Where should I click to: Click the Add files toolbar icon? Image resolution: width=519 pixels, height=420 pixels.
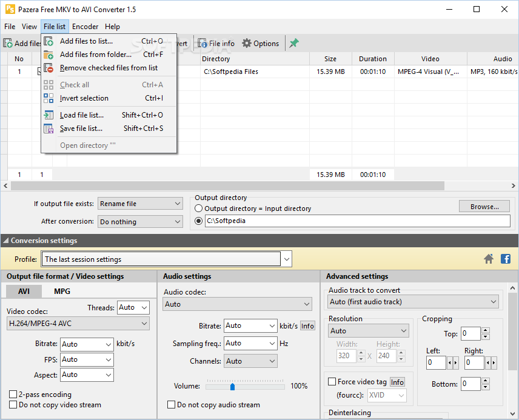pos(8,44)
